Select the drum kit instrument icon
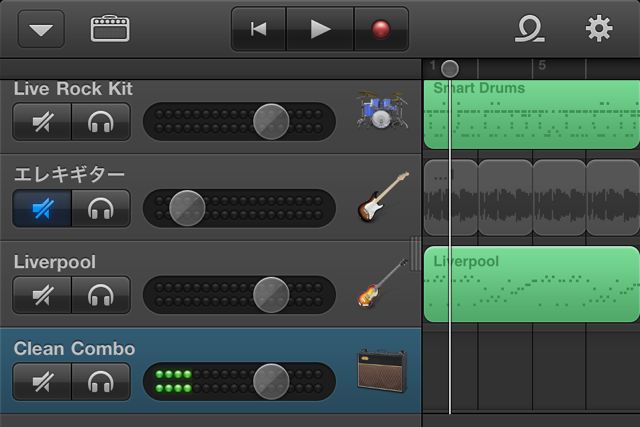 [382, 109]
